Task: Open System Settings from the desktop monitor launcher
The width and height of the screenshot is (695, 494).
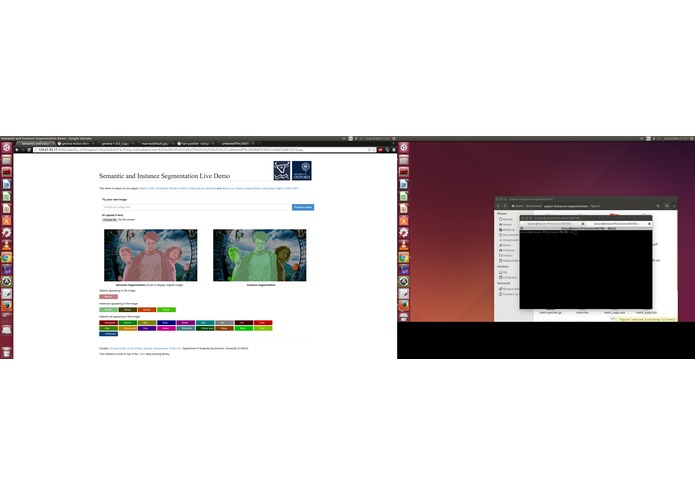Action: click(403, 233)
